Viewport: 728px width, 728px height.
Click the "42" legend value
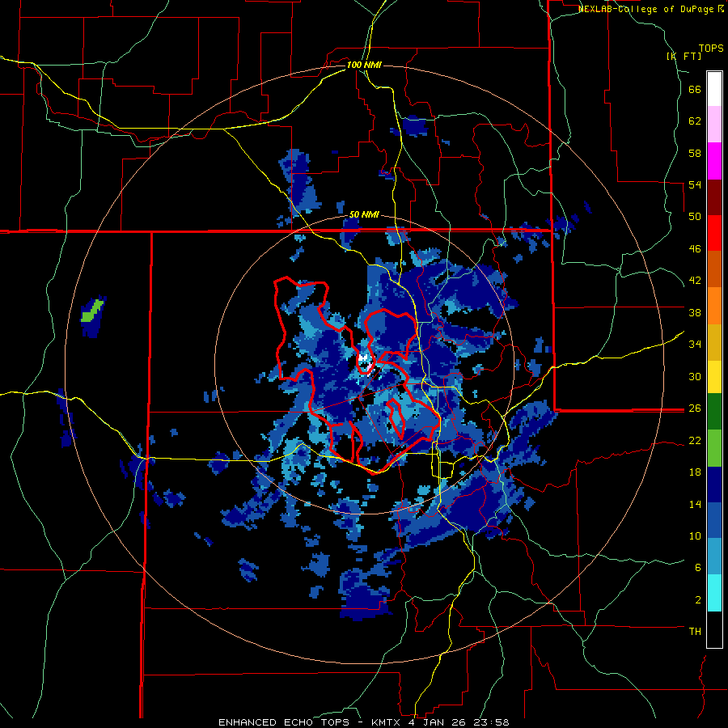click(x=695, y=281)
